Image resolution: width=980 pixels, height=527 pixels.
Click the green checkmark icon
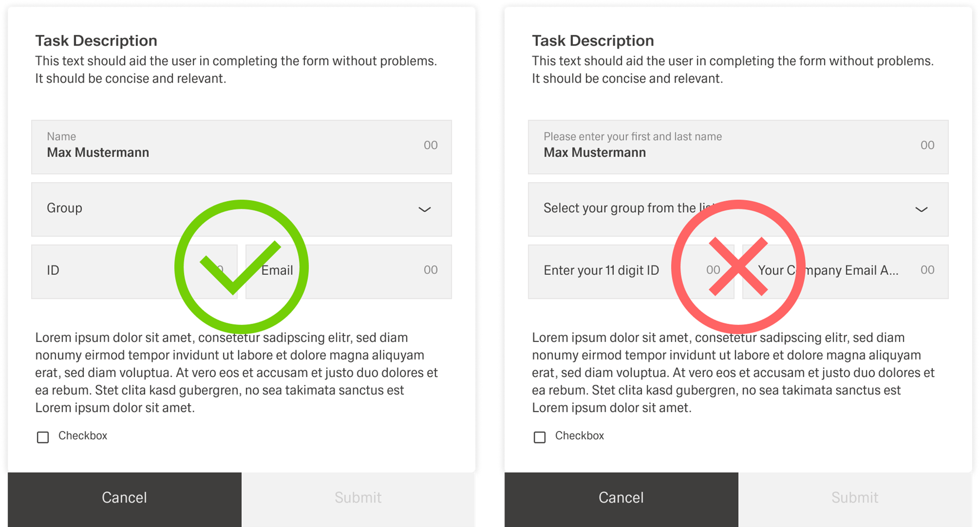tap(241, 267)
